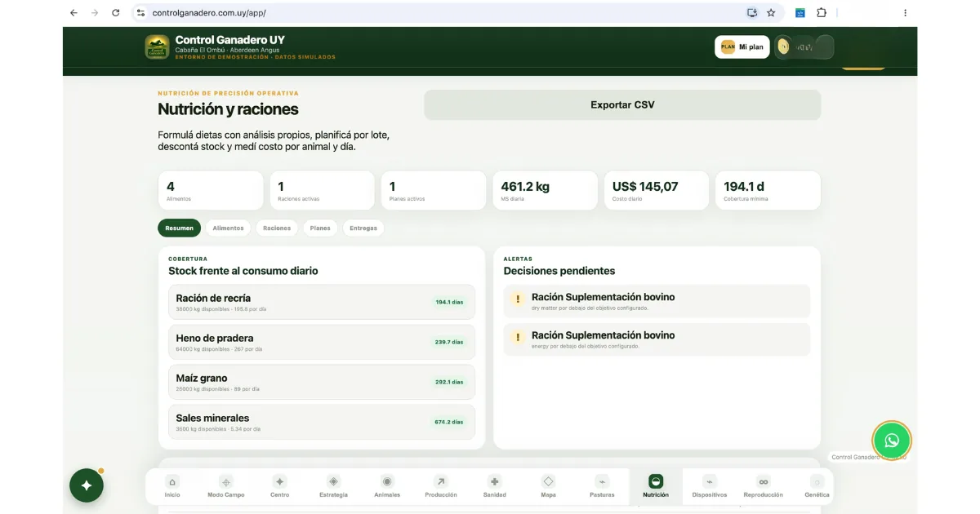Click the US$ 145,07 Costo diario card

pyautogui.click(x=657, y=190)
